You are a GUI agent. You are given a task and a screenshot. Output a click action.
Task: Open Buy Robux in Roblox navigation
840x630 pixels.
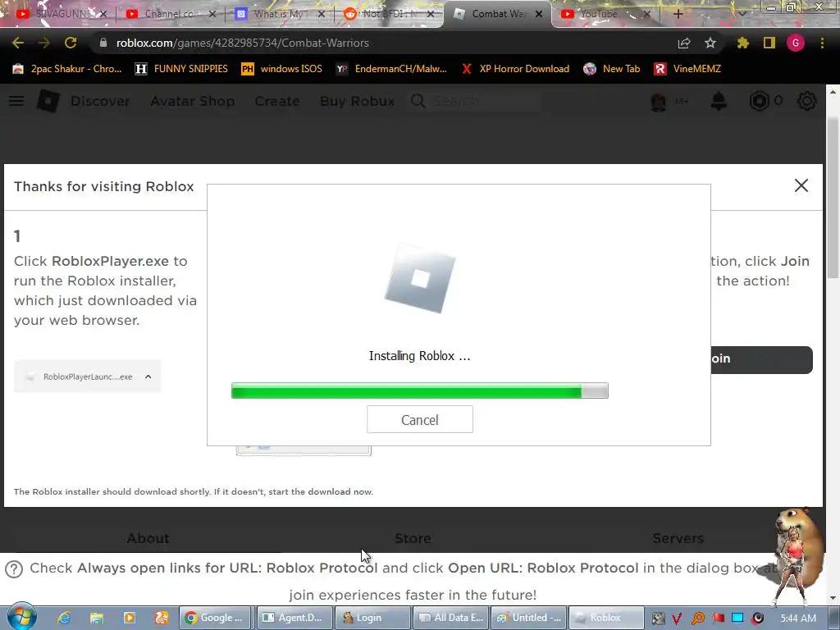(358, 101)
